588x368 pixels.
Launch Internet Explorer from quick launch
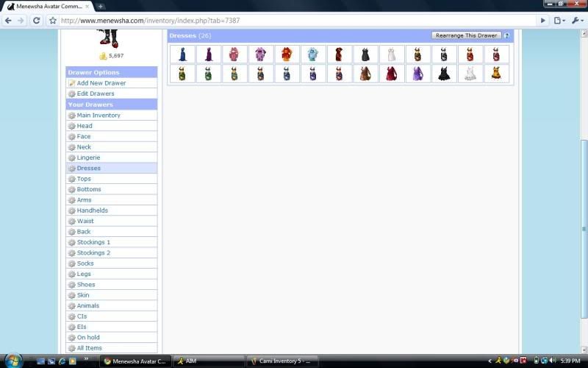[62, 361]
